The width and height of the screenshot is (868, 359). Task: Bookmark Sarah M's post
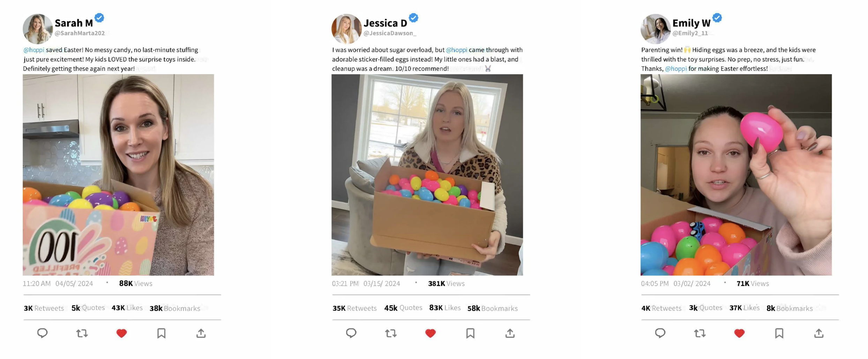[161, 333]
